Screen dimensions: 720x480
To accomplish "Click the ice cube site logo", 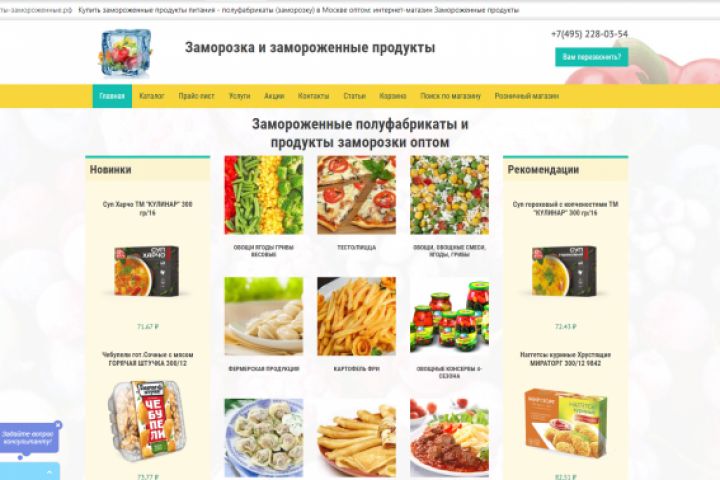I will coord(125,53).
